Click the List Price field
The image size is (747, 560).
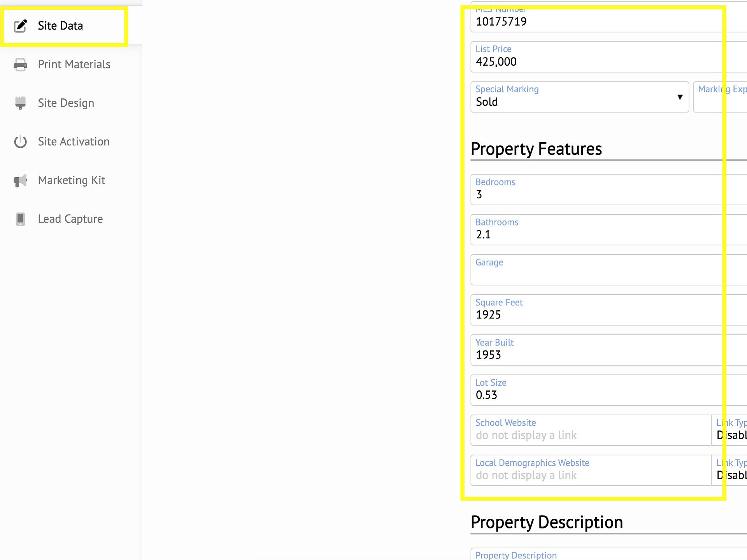(609, 57)
